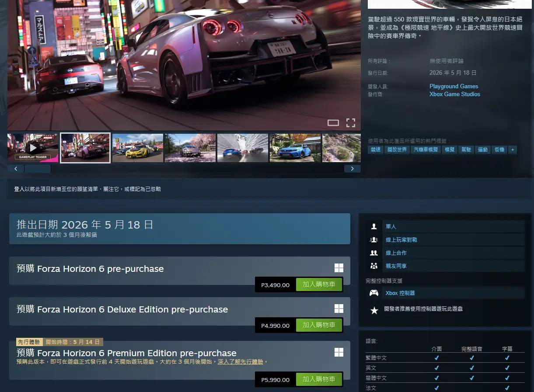The height and width of the screenshot is (392, 534).
Task: Click the 線上玩家對戰 online PvP icon
Action: tap(374, 239)
